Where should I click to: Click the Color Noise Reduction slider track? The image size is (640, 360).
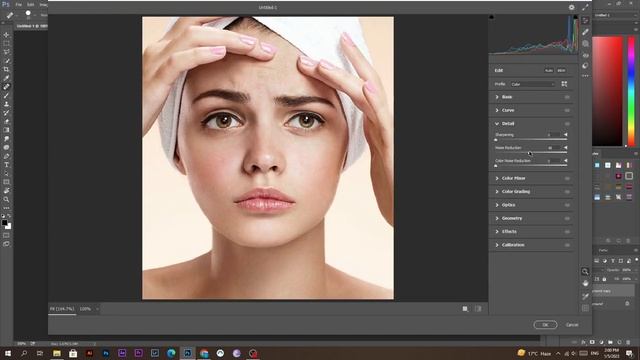tap(531, 166)
